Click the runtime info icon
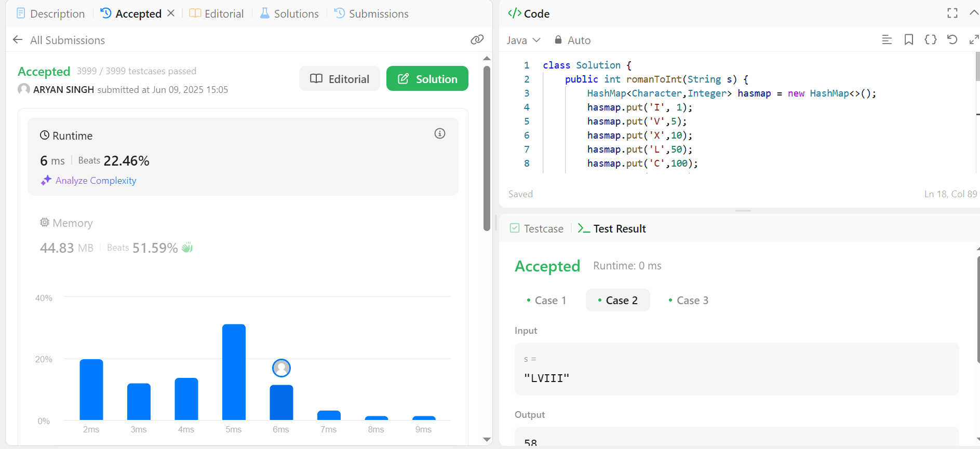The height and width of the screenshot is (449, 980). 439,134
